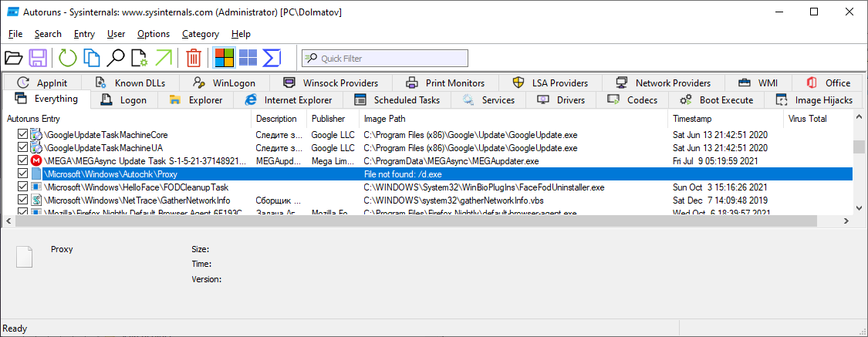Sort by Virus Total column header

pos(818,119)
